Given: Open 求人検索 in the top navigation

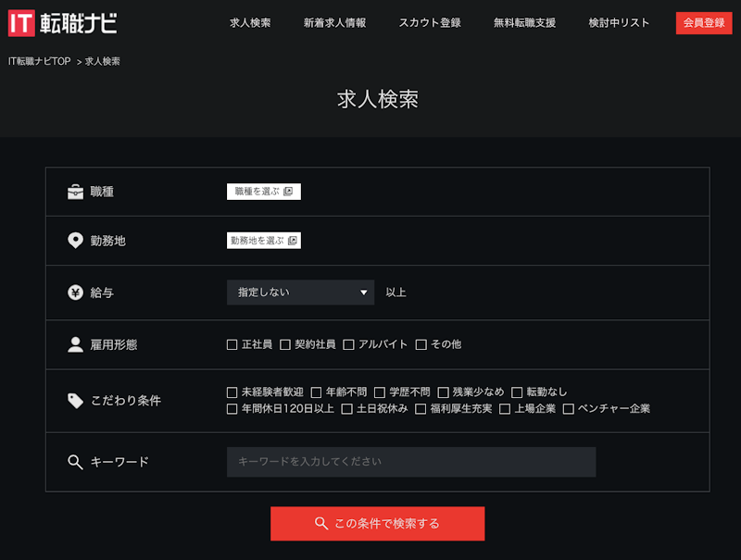Looking at the screenshot, I should click(x=250, y=22).
